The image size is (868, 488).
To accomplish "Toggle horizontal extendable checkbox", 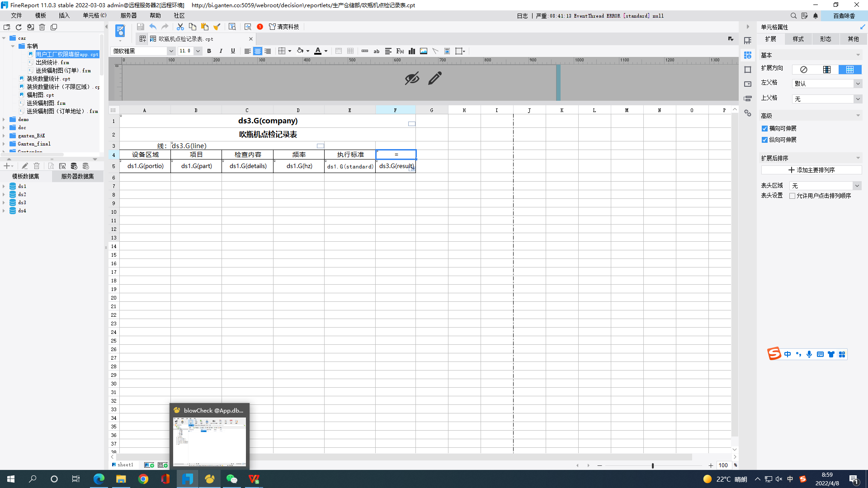I will 764,129.
